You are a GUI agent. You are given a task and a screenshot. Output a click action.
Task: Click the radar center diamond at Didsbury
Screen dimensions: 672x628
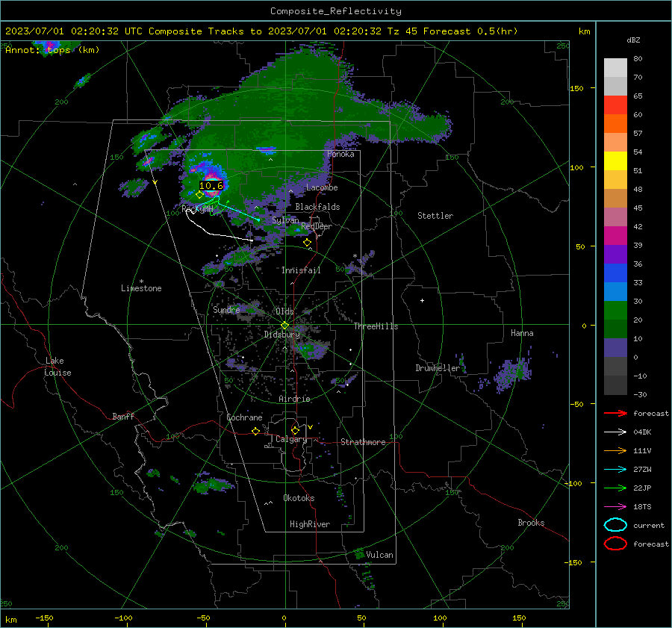[x=284, y=326]
